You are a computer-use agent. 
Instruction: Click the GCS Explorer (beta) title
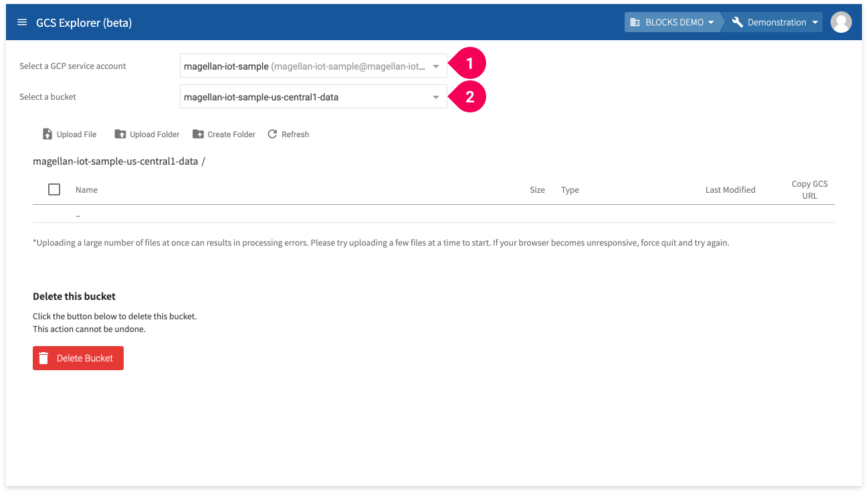click(84, 23)
